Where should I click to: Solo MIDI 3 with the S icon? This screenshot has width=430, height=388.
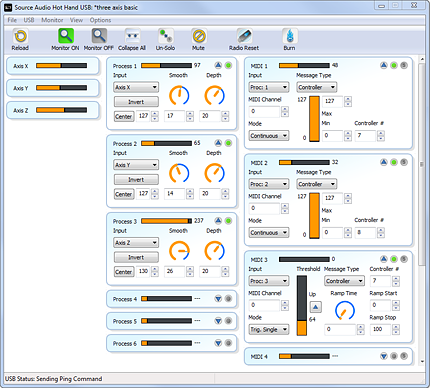(x=404, y=259)
